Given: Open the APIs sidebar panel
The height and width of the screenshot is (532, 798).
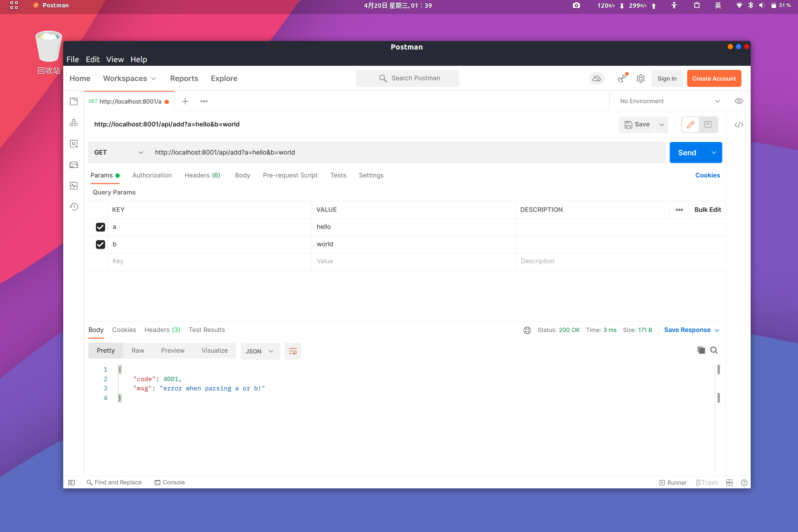Looking at the screenshot, I should [74, 122].
